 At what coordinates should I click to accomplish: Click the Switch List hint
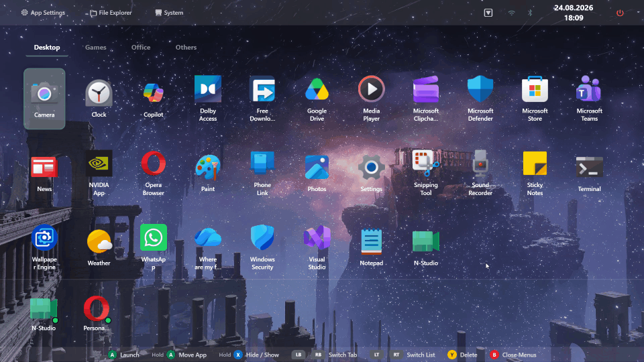pos(402,355)
